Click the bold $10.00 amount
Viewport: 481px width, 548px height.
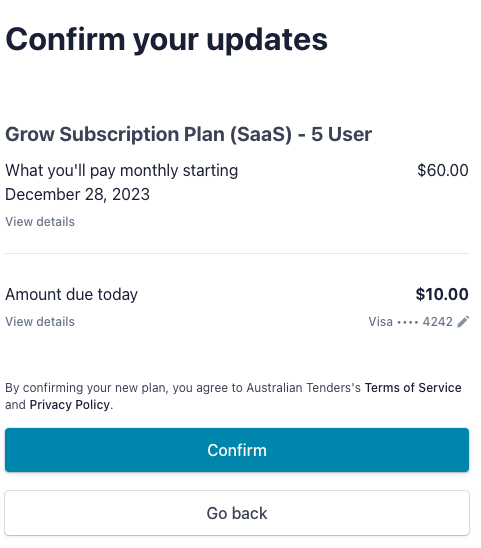point(442,294)
